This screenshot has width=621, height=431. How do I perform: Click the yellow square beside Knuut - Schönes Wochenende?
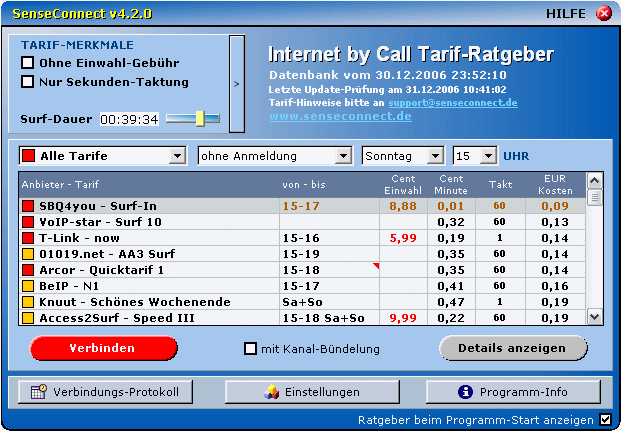pyautogui.click(x=28, y=302)
